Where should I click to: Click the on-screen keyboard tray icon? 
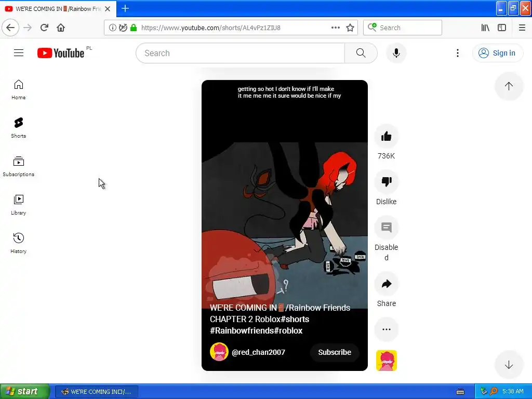tap(460, 392)
